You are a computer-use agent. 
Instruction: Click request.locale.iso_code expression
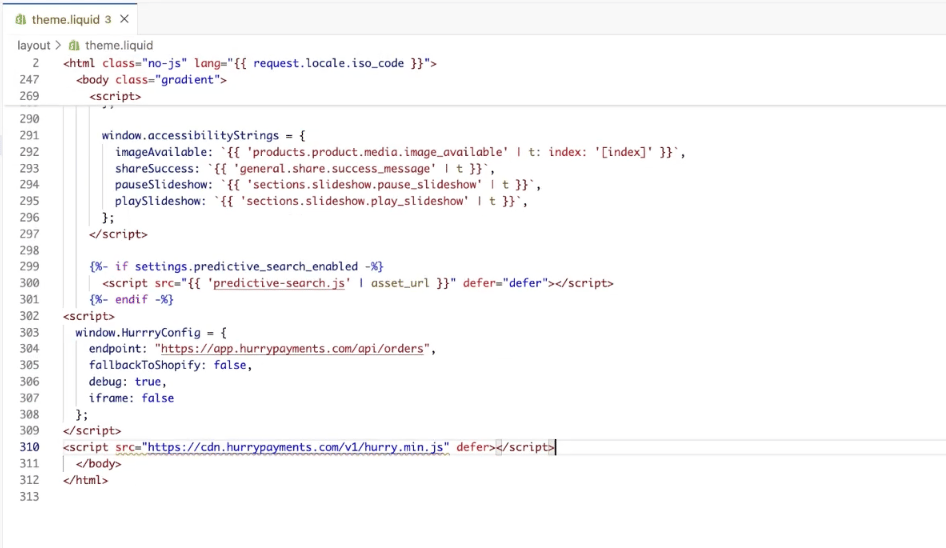point(328,63)
